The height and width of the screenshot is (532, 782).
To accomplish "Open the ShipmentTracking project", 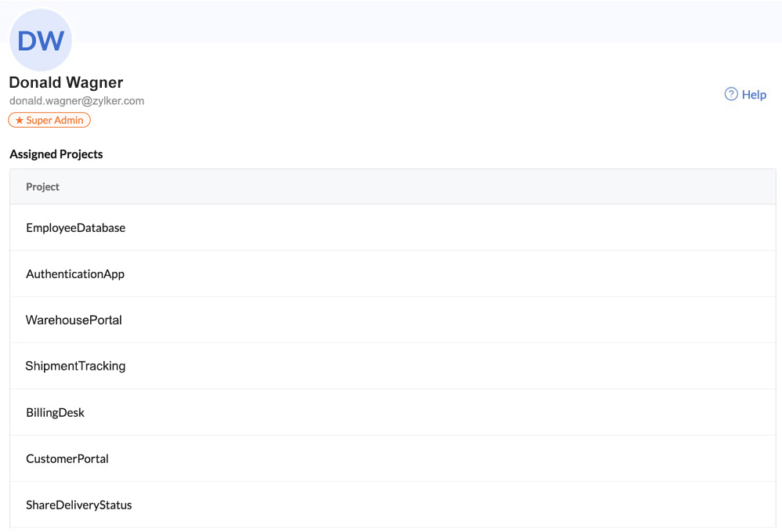I will 75,366.
